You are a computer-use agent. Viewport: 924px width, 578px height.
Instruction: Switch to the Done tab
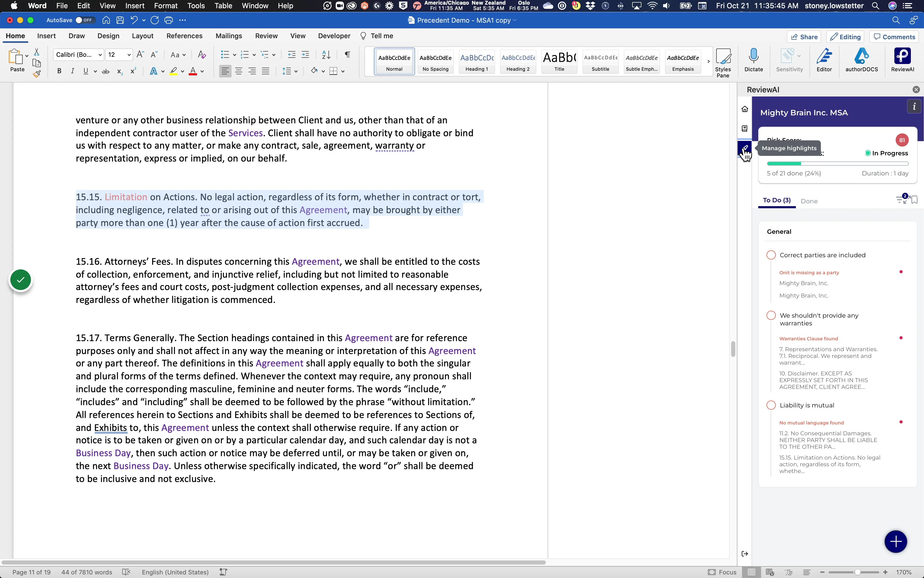click(x=809, y=201)
